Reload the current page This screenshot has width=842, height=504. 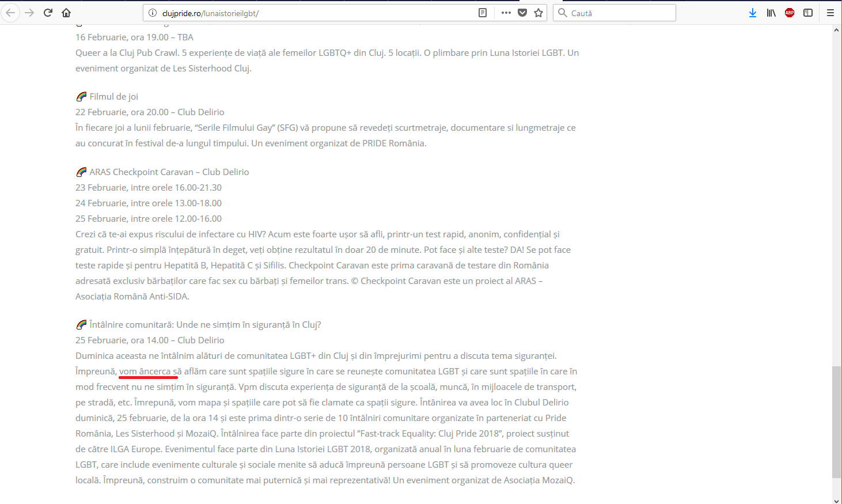[48, 13]
